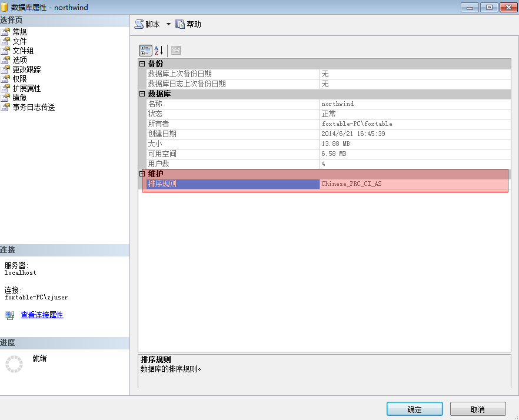Collapse the 数据库 section
The height and width of the screenshot is (420, 519).
142,94
